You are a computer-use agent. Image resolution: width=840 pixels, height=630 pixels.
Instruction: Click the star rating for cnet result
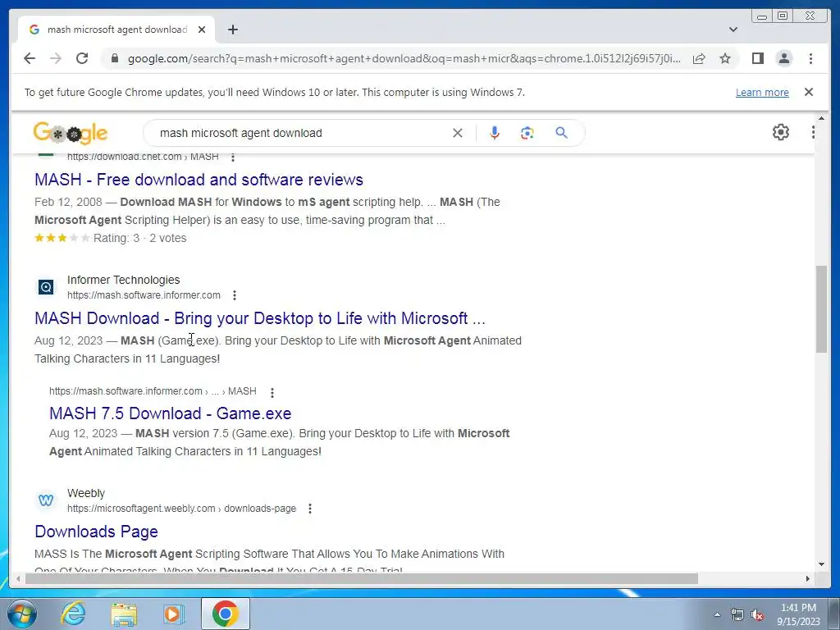[x=62, y=238]
